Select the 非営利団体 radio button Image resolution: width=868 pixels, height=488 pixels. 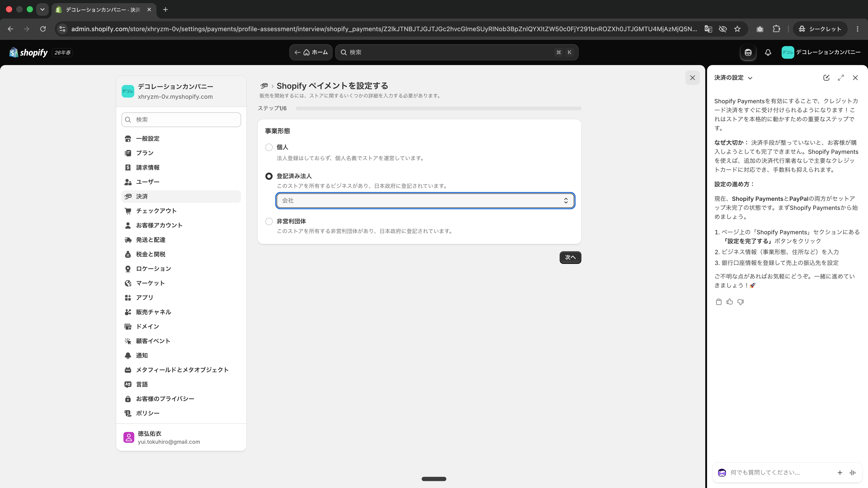[269, 221]
